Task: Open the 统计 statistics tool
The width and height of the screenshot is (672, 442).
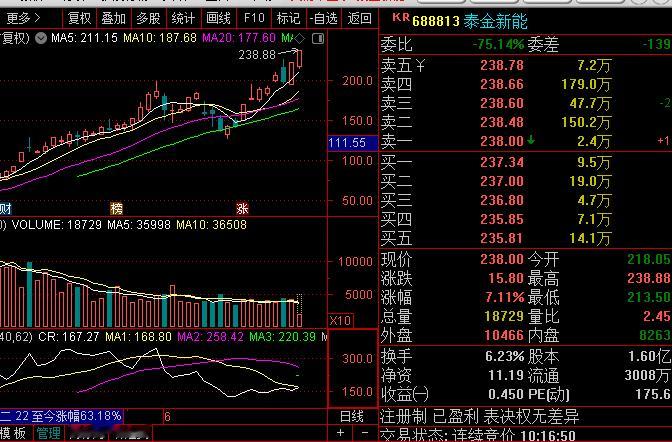Action: pyautogui.click(x=183, y=18)
